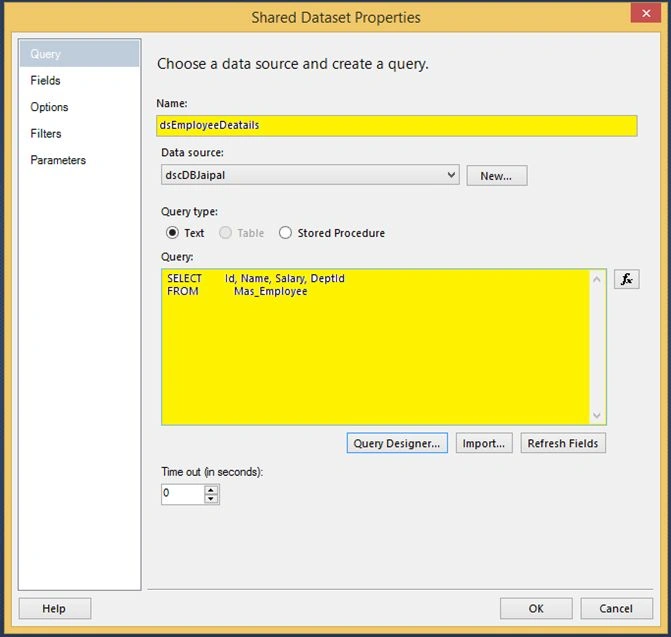Switch to the Options page

pos(80,107)
